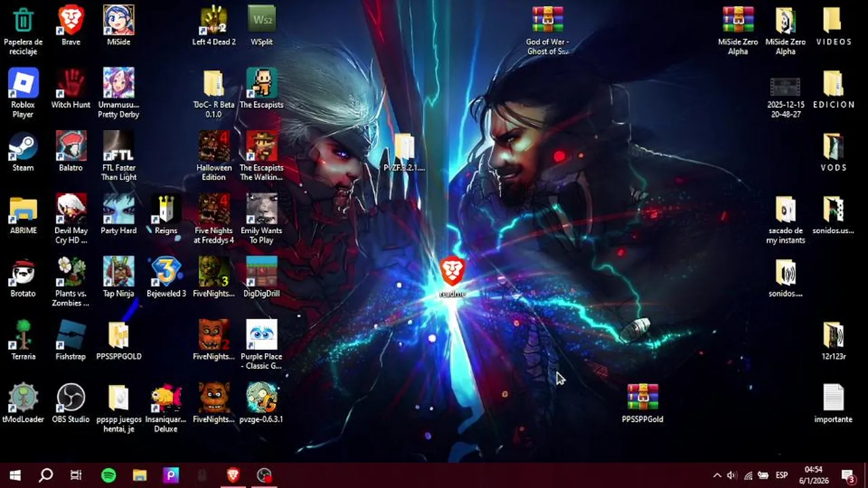Open the WSplit shortcut

(x=261, y=26)
